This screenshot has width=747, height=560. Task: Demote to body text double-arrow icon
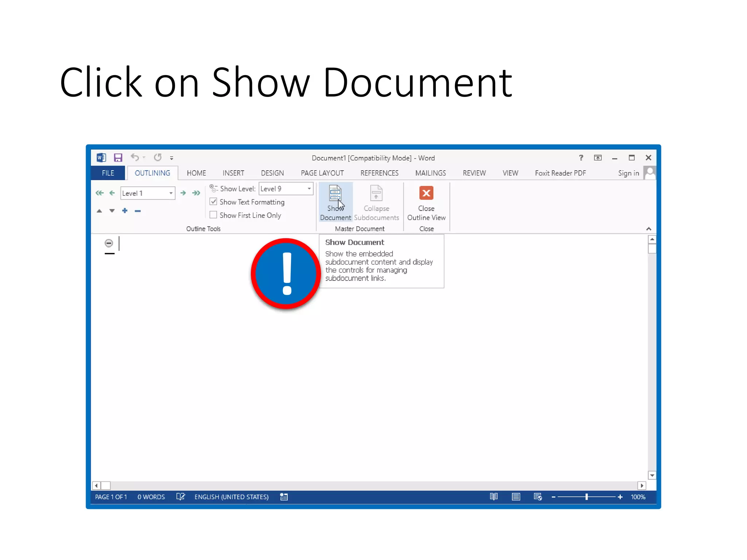(196, 193)
